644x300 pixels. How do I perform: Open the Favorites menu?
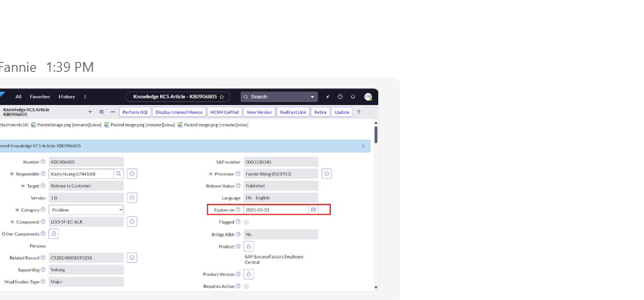(x=40, y=97)
